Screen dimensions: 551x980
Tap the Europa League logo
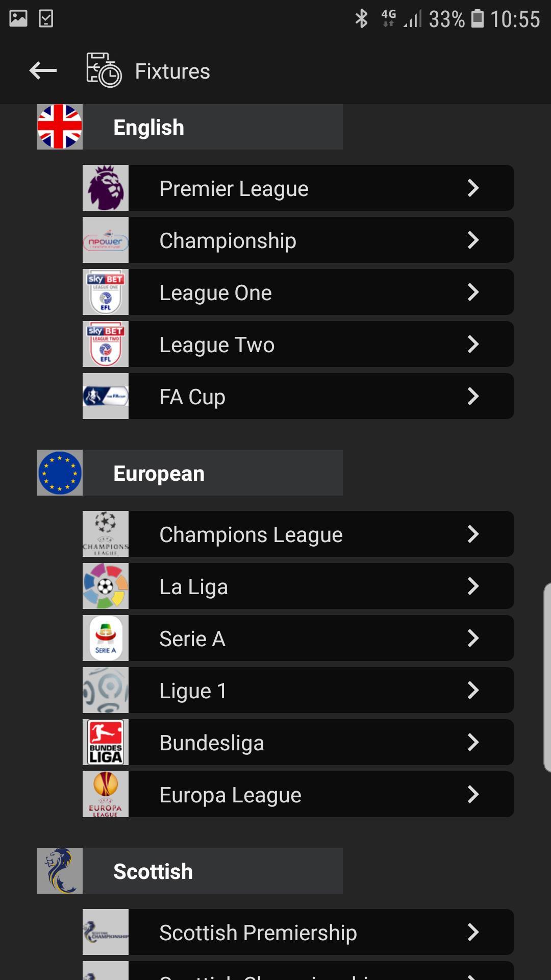click(x=106, y=794)
